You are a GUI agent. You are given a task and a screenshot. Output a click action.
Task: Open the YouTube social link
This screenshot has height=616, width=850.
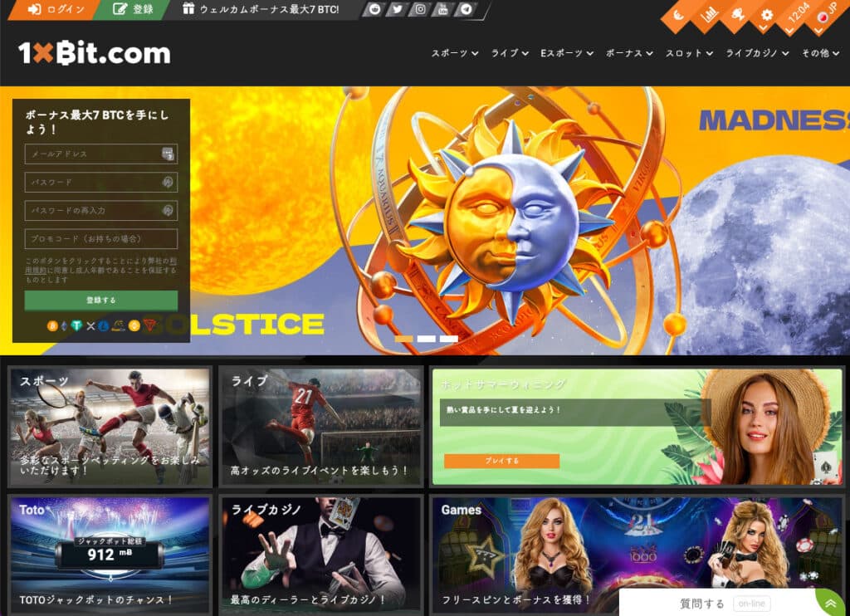tap(443, 9)
